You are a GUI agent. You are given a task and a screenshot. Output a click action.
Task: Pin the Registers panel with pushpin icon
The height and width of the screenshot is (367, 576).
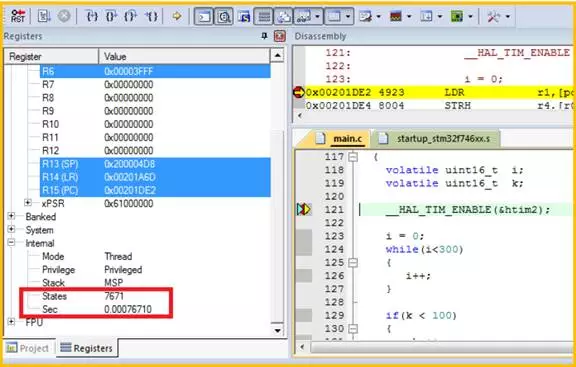264,36
